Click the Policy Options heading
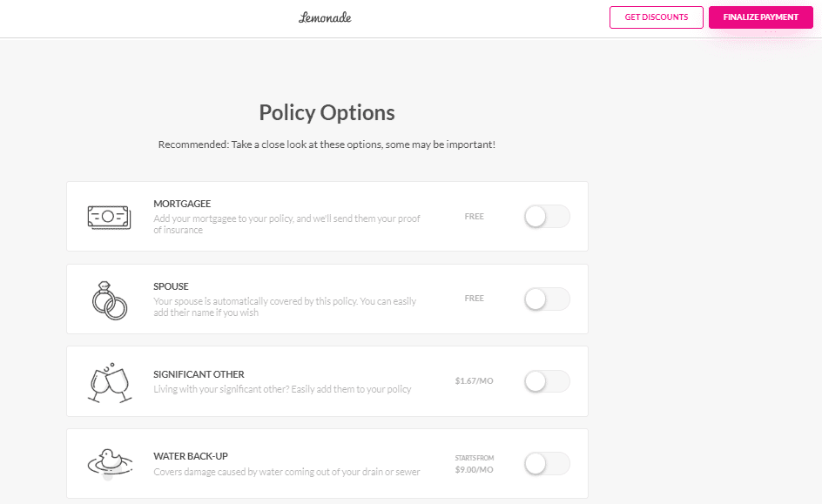 click(x=326, y=112)
